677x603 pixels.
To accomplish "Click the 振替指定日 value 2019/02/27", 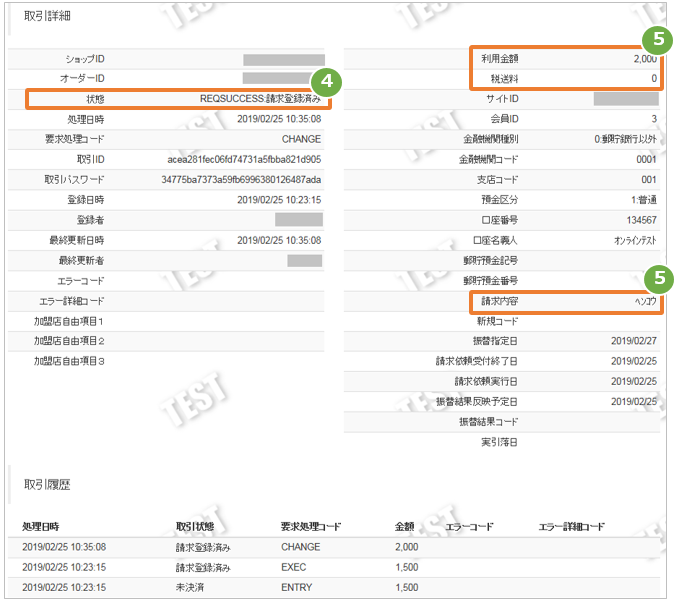I will tap(634, 341).
